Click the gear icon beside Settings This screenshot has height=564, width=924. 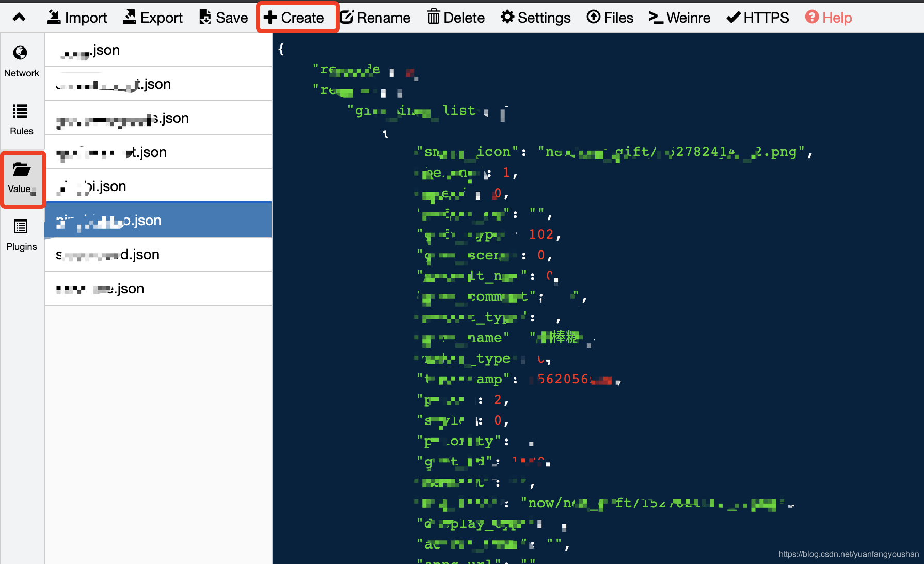tap(507, 17)
